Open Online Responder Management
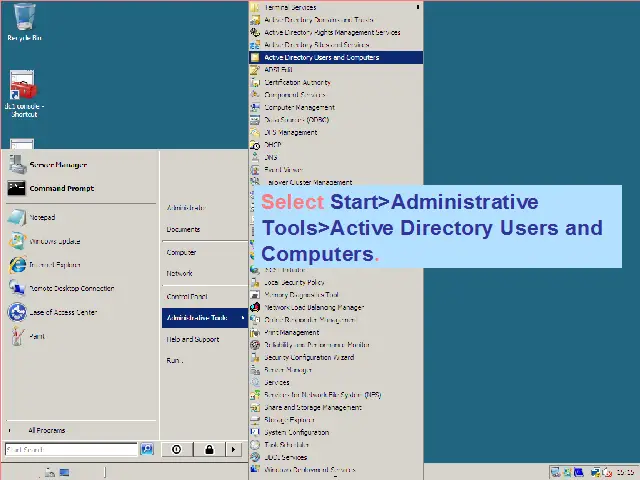The image size is (640, 480). pyautogui.click(x=336, y=320)
